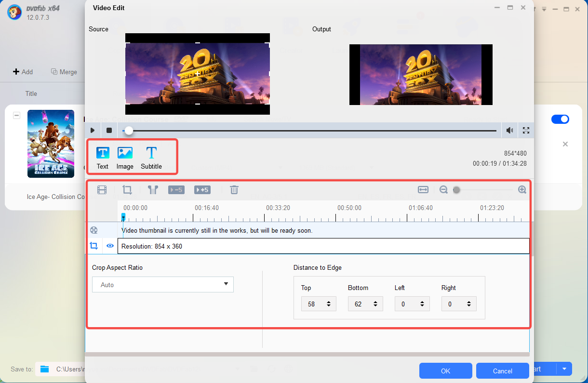The height and width of the screenshot is (383, 588).
Task: Stop the video preview playback
Action: (x=109, y=130)
